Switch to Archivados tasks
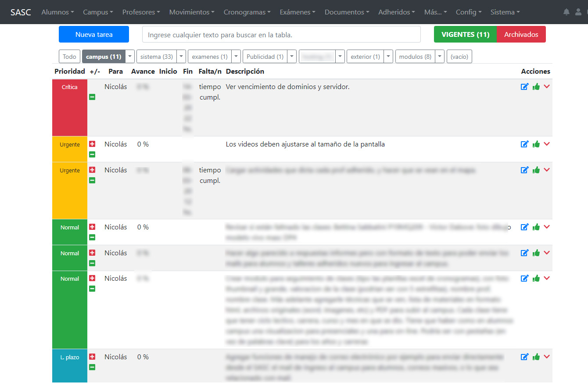Viewport: 588px width, 386px height. pyautogui.click(x=521, y=34)
